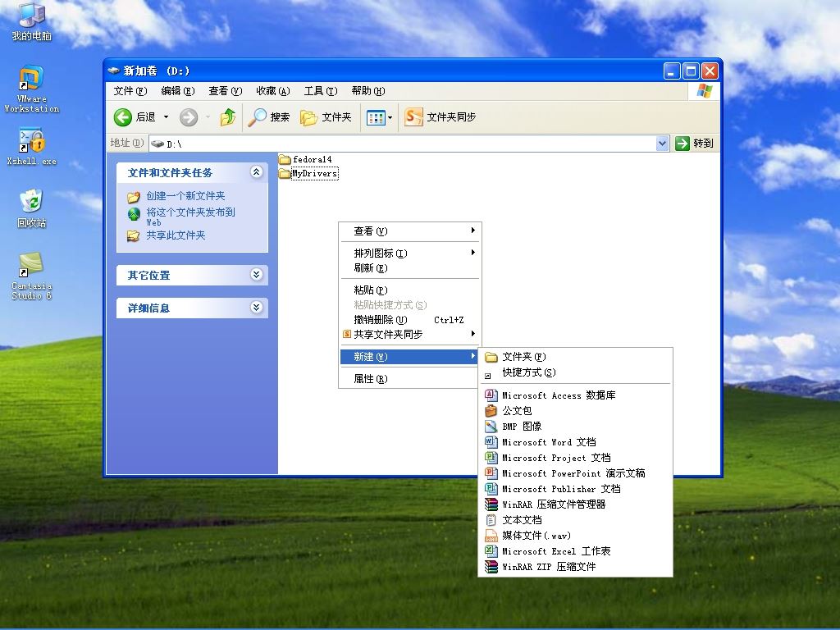840x630 pixels.
Task: Toggle the Folders (文件夹) pane button
Action: 326,117
